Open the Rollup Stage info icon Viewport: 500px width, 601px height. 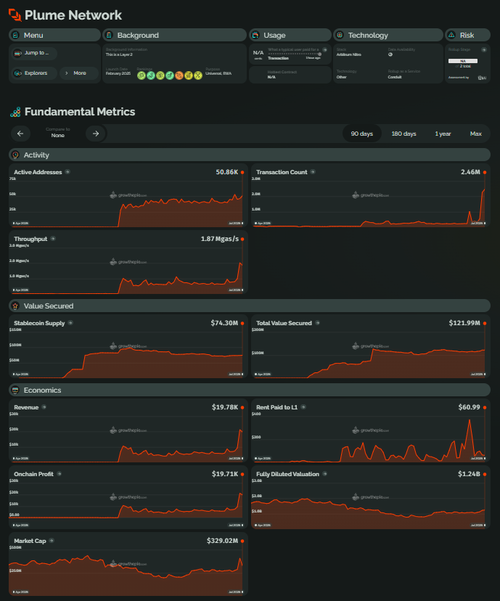(484, 50)
